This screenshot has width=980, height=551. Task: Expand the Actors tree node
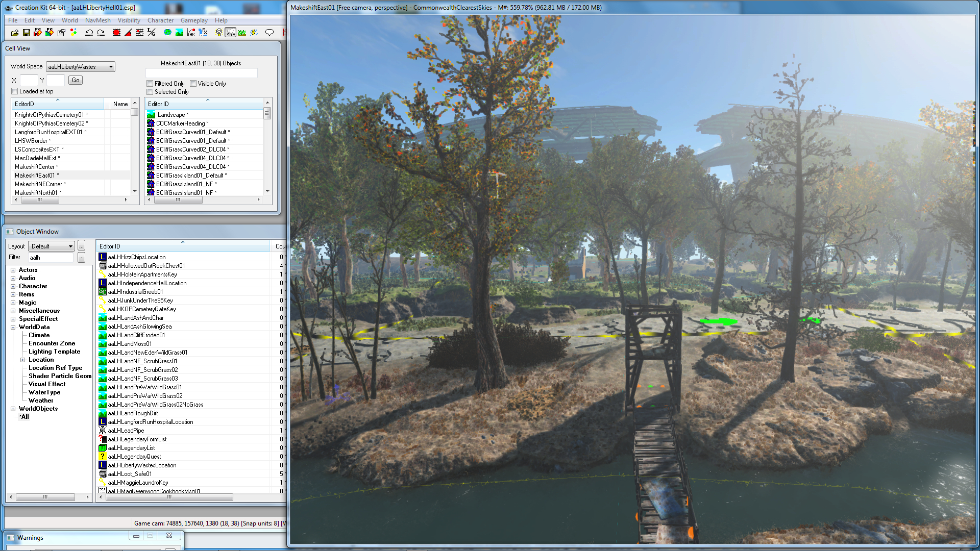[13, 270]
